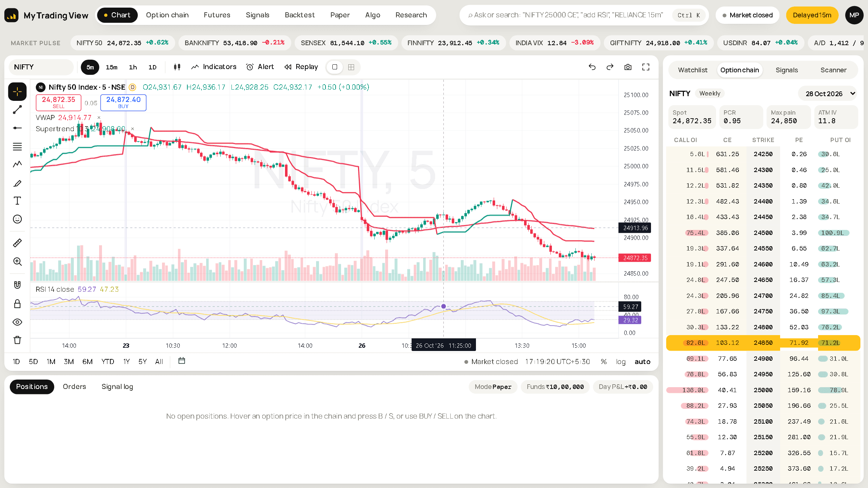Show the Orders tab
This screenshot has height=488, width=868.
pyautogui.click(x=75, y=387)
